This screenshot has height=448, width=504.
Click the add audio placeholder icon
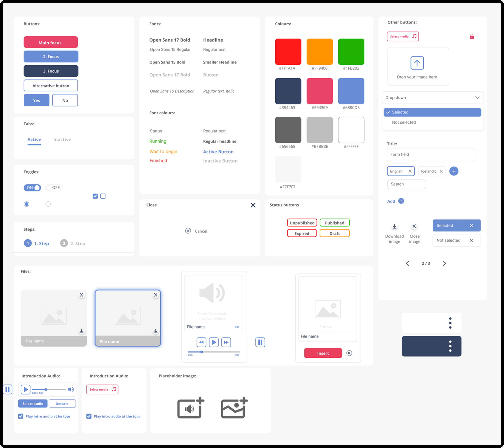point(191,408)
